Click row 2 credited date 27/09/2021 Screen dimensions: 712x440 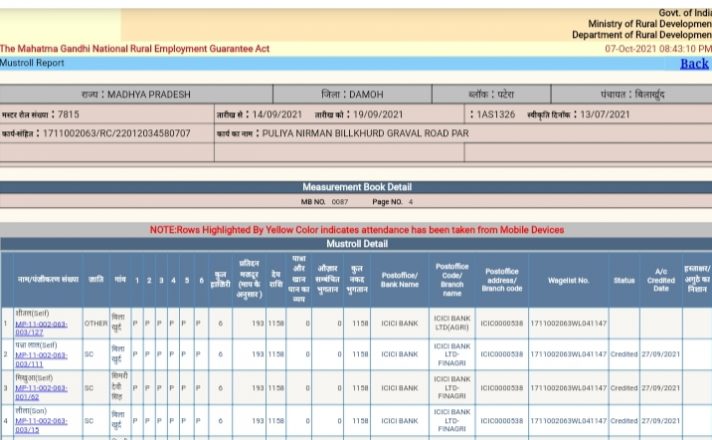(661, 354)
